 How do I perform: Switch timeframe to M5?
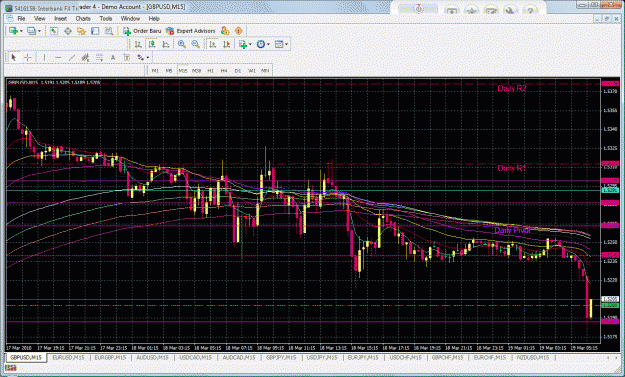tap(169, 71)
